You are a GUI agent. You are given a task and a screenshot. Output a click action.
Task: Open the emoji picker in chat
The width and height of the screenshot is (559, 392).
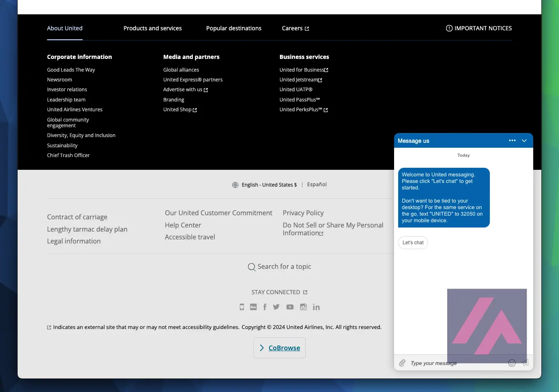coord(512,363)
